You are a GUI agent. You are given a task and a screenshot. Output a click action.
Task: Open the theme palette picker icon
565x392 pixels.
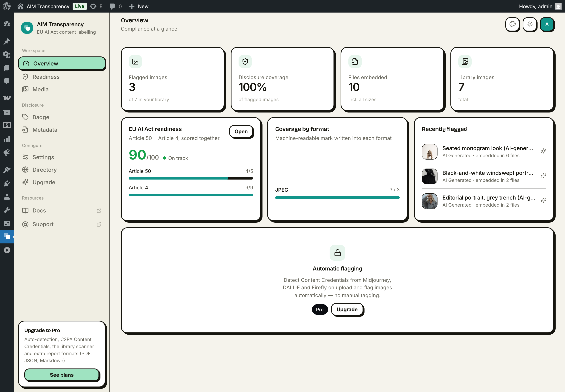tap(512, 24)
